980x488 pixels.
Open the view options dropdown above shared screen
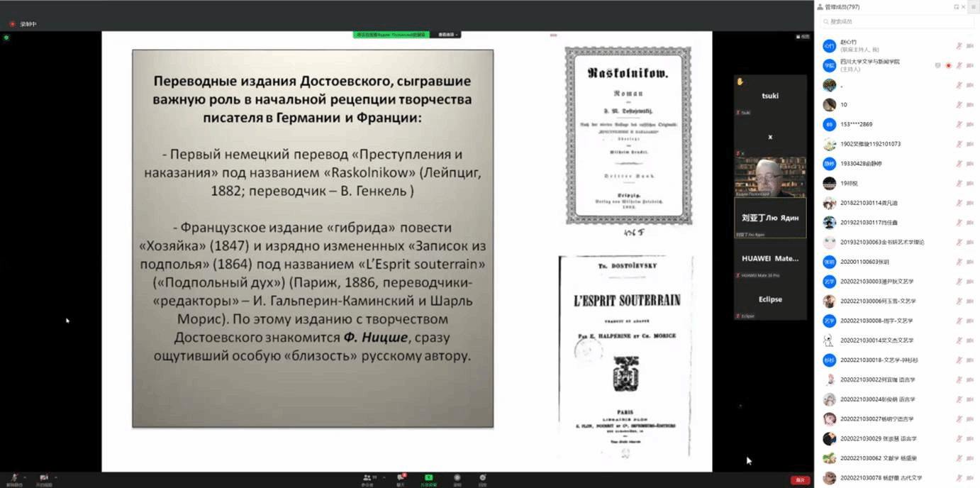[447, 34]
